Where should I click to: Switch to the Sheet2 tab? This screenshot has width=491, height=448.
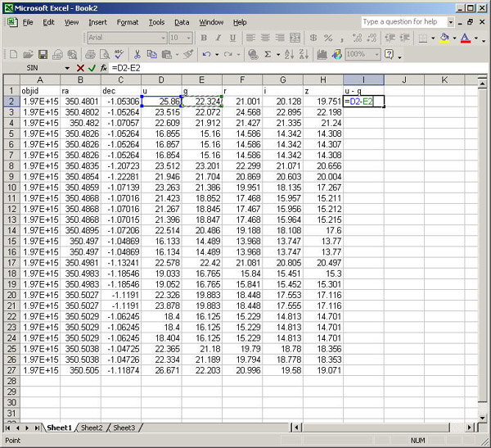(92, 428)
